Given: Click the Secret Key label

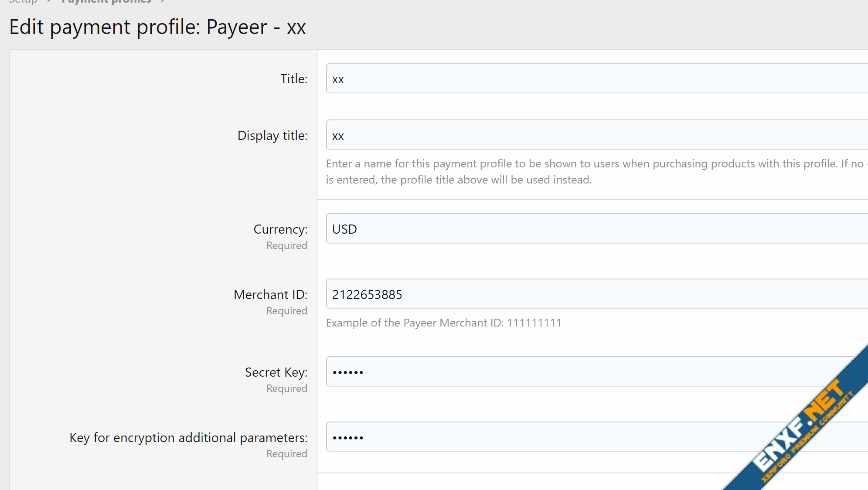Looking at the screenshot, I should [276, 372].
